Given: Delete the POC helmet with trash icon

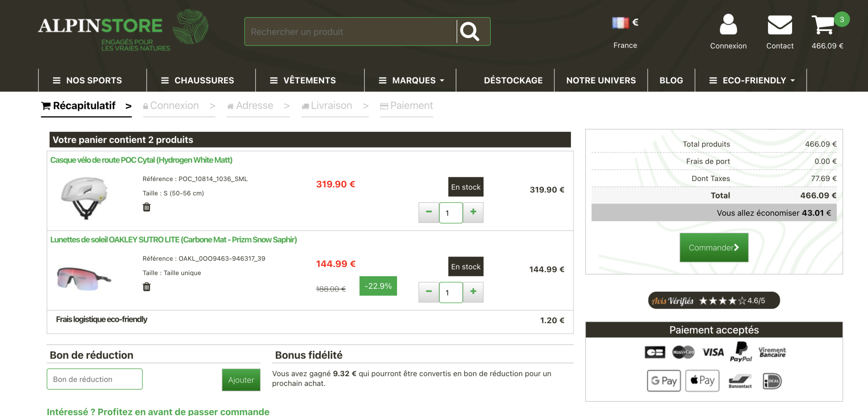Looking at the screenshot, I should (146, 207).
